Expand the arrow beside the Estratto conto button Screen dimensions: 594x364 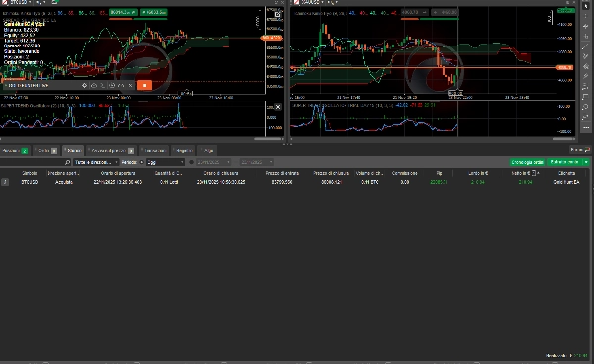[586, 162]
